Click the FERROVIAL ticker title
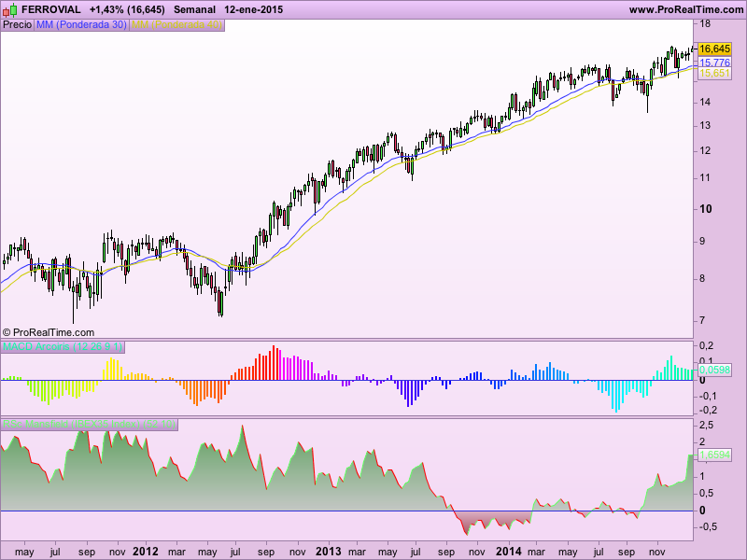747x560 pixels. coord(51,9)
